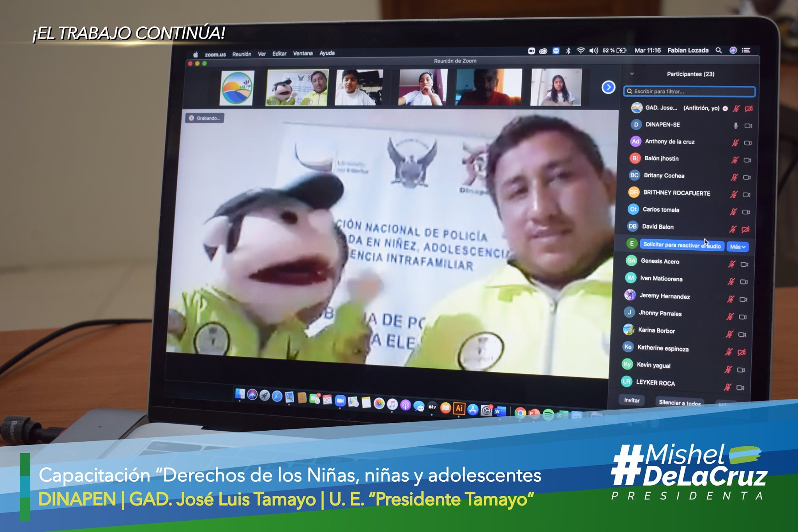Image resolution: width=798 pixels, height=532 pixels.
Task: Toggle Katherine espinoza's muted microphone icon
Action: (x=729, y=352)
